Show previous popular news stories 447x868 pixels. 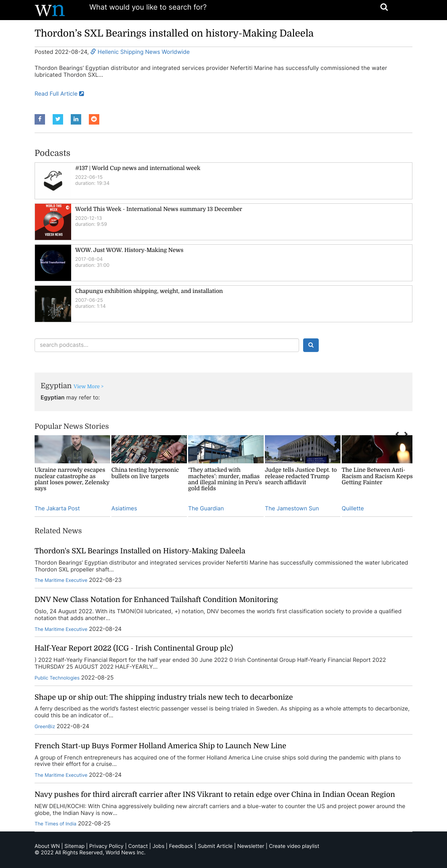tap(397, 434)
